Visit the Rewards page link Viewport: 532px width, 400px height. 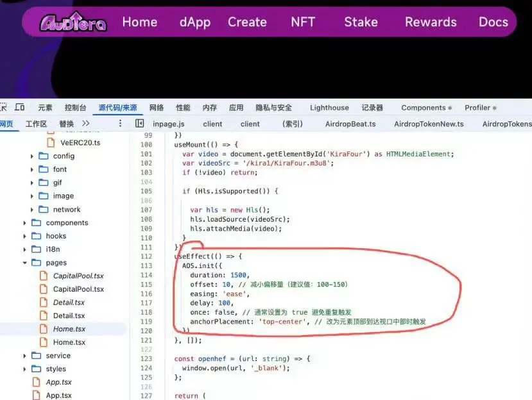click(431, 22)
